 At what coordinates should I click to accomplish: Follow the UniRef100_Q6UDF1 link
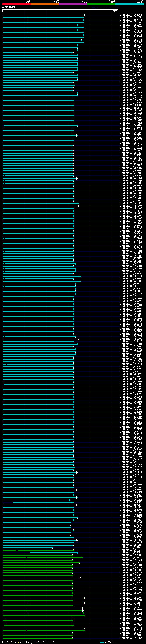[131, 421]
